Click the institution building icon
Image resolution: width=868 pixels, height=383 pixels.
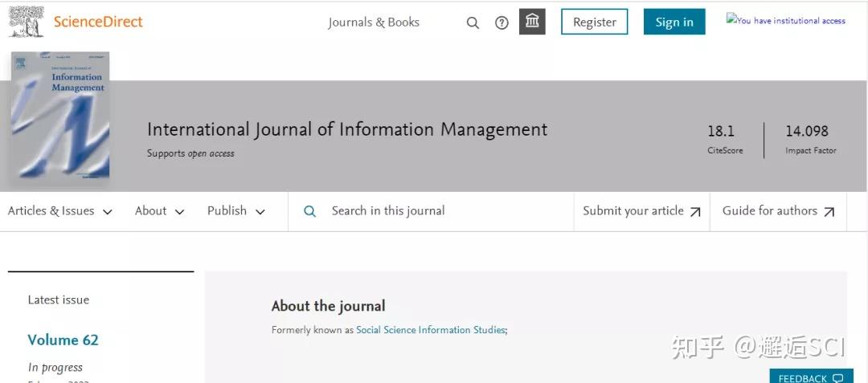click(x=532, y=22)
